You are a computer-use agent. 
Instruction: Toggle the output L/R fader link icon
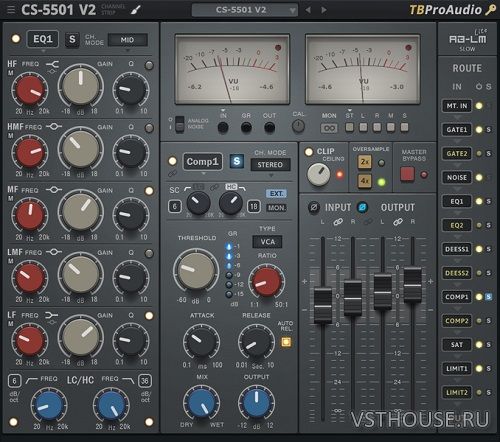pyautogui.click(x=398, y=222)
